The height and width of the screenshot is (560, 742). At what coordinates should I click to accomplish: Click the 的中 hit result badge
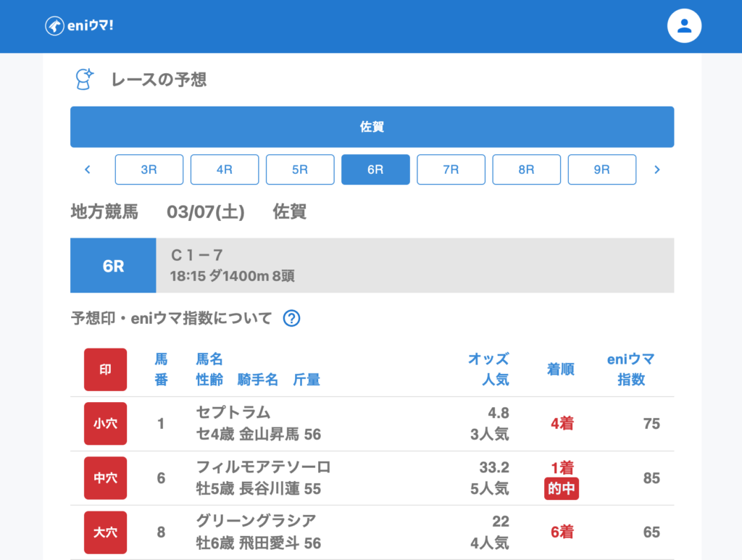coord(562,489)
